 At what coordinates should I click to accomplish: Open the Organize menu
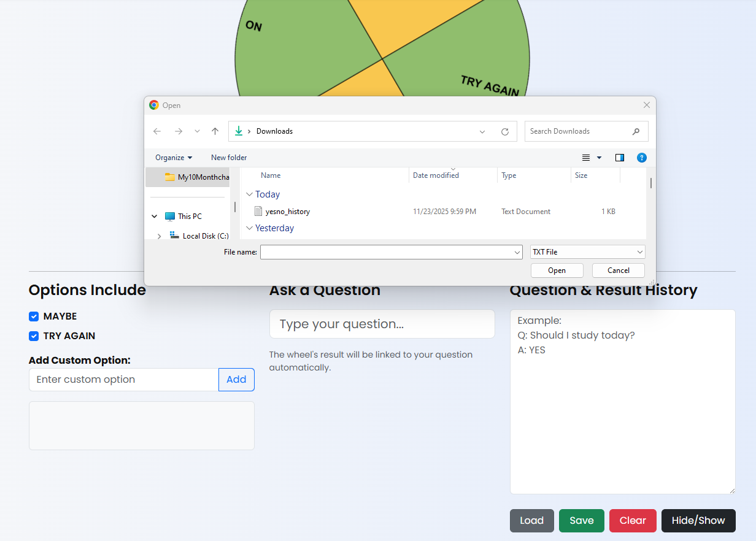[173, 158]
